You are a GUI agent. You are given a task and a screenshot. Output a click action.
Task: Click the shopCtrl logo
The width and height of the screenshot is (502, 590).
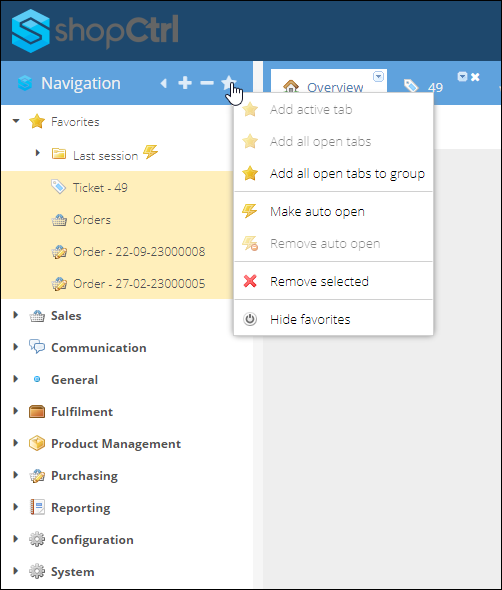coord(95,30)
